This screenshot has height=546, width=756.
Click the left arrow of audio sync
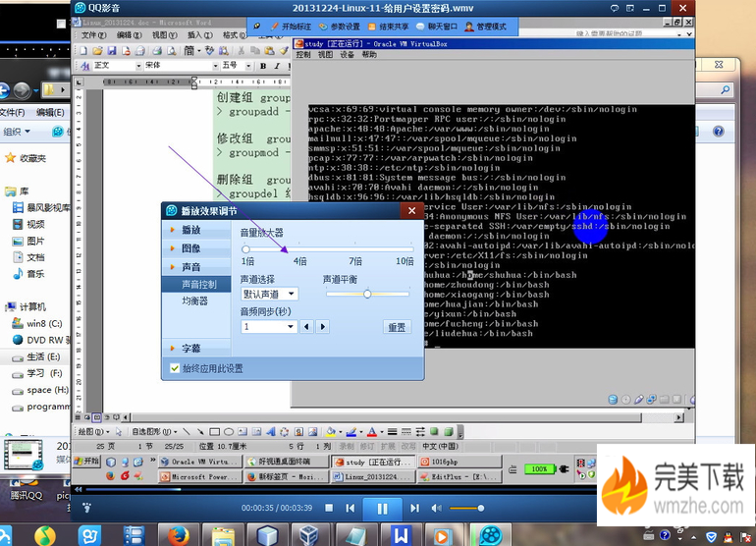pos(306,327)
